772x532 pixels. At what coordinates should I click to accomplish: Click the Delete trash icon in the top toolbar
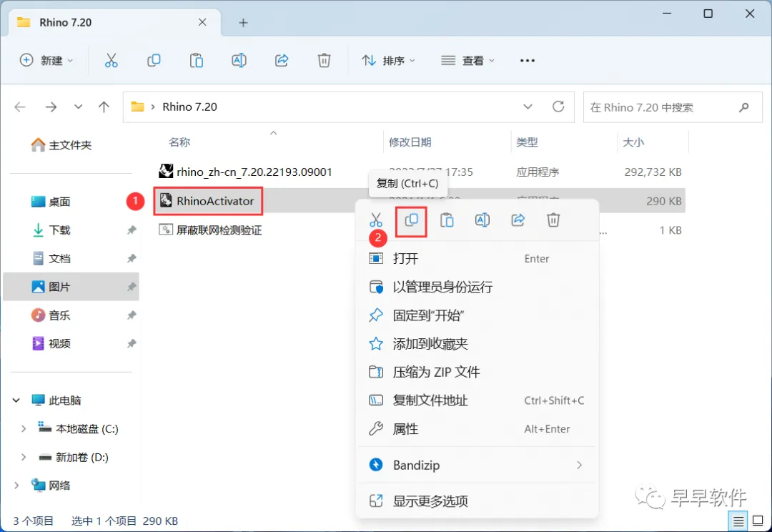click(x=324, y=61)
